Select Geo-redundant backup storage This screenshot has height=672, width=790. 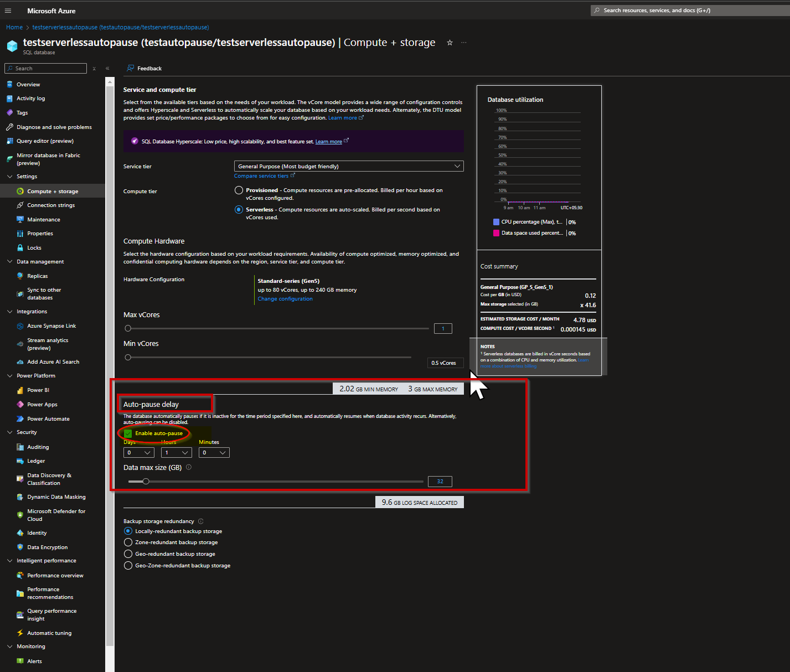tap(128, 554)
